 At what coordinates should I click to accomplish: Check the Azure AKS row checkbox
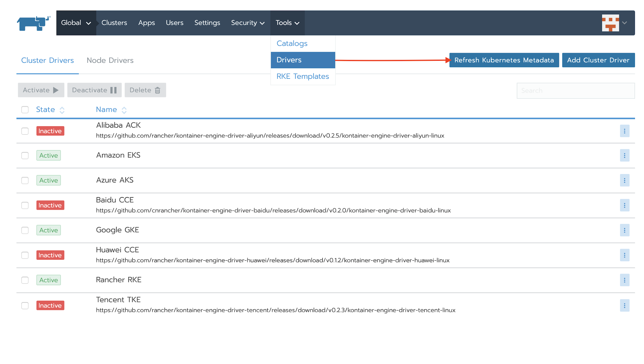(25, 180)
